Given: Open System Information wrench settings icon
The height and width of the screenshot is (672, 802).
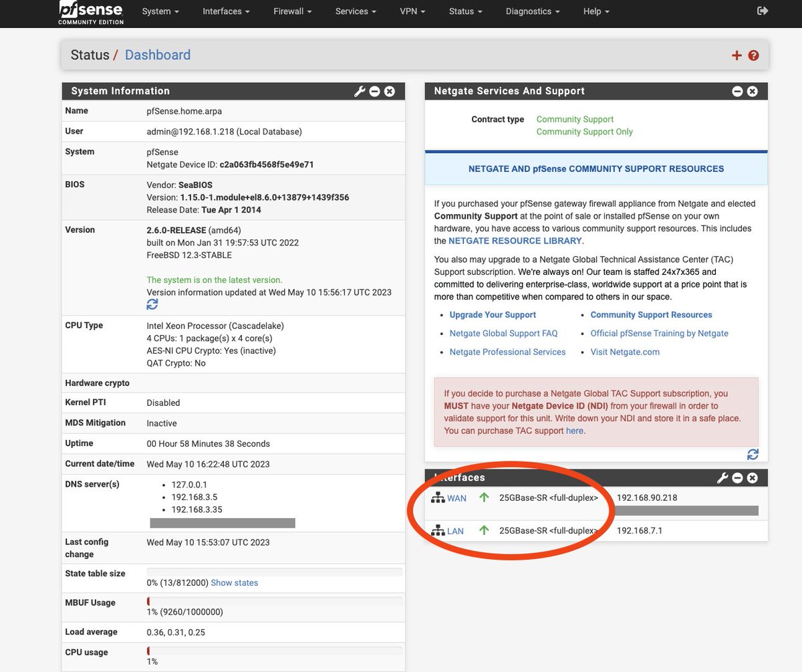Looking at the screenshot, I should pyautogui.click(x=360, y=92).
